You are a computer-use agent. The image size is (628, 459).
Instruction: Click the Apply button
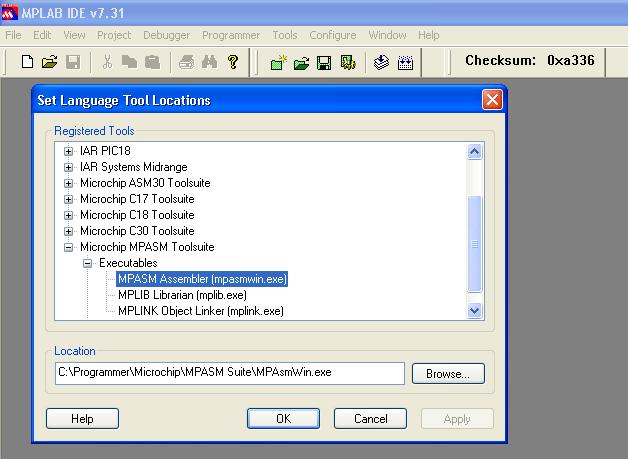tap(457, 419)
